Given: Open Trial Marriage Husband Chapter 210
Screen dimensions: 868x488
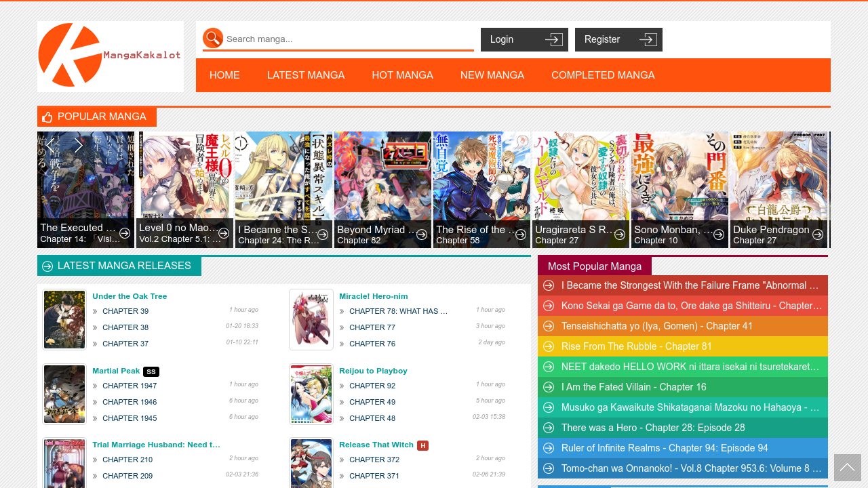Looking at the screenshot, I should [x=127, y=460].
